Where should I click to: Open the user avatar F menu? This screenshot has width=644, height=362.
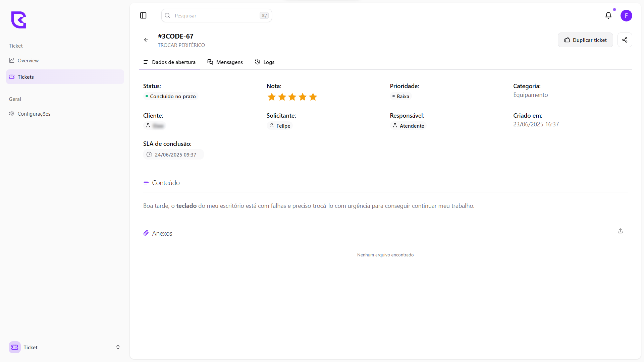626,15
